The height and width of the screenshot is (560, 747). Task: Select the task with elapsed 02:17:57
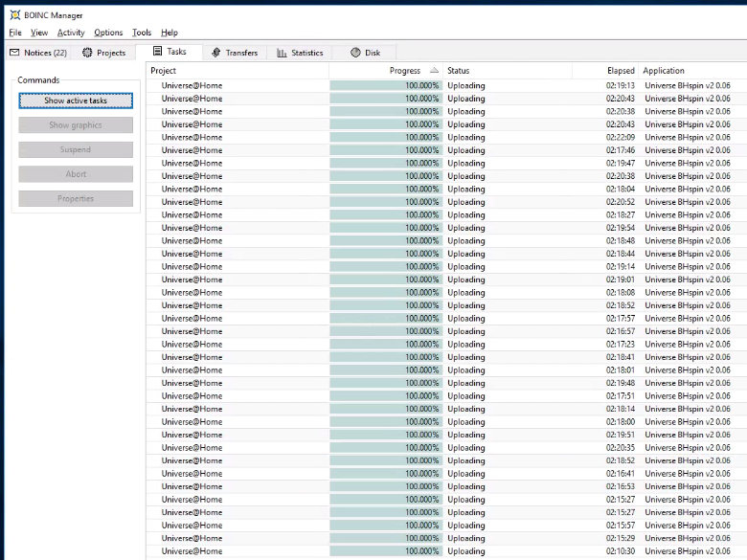tap(446, 318)
